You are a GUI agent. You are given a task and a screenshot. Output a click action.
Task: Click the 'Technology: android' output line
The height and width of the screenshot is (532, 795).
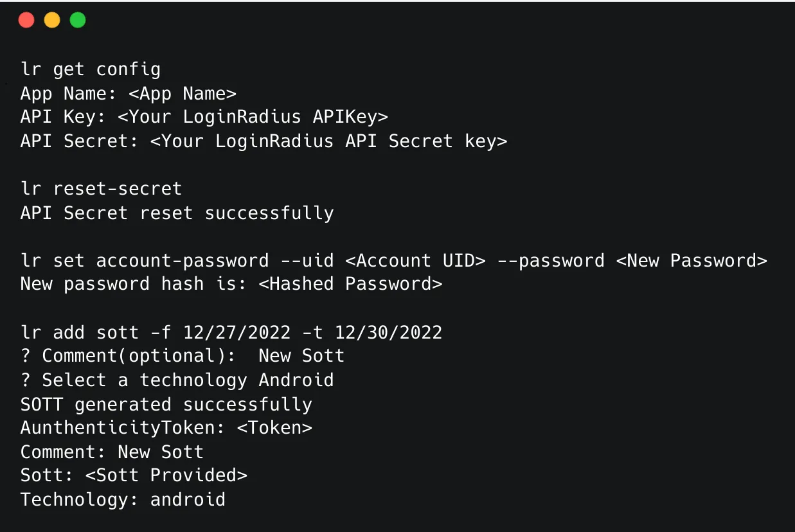(123, 499)
